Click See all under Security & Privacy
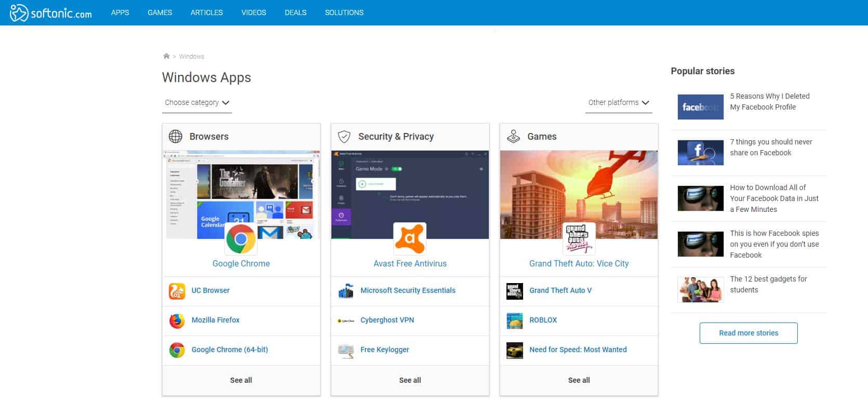868x402 pixels. [410, 380]
